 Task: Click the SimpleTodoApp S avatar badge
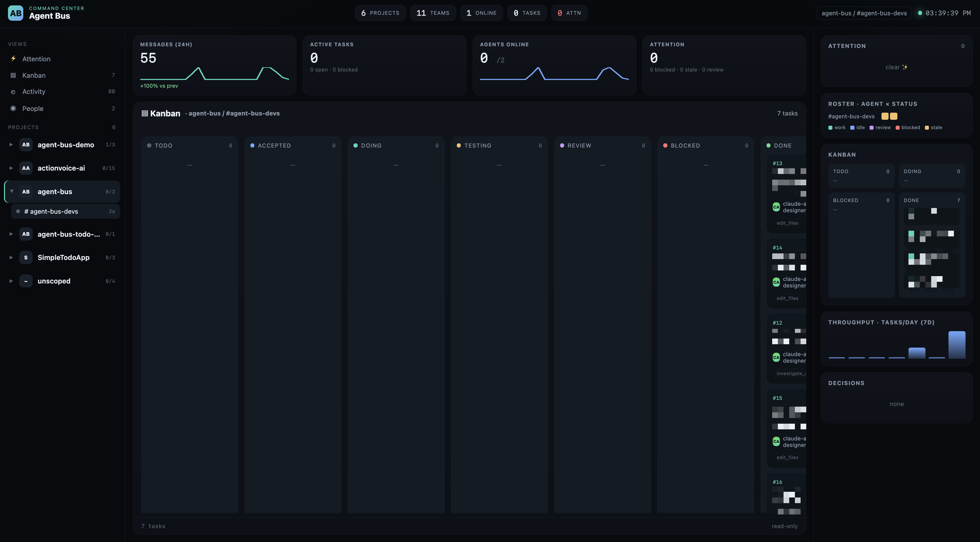click(26, 257)
